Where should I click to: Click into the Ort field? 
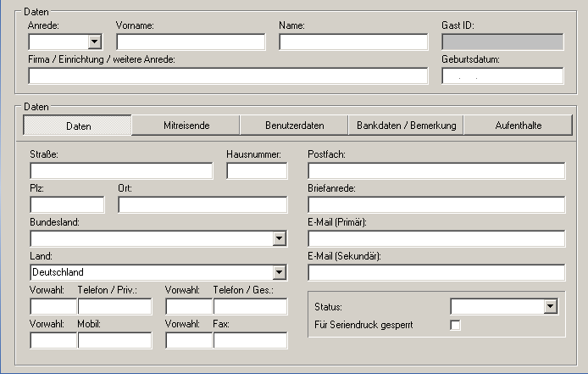point(202,204)
